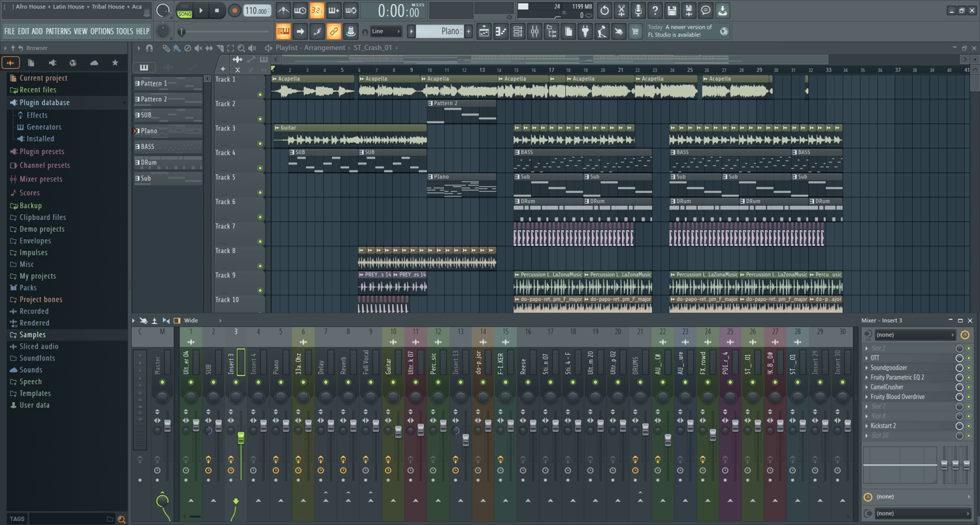Screen dimensions: 980x525
Task: Open the Piano roll view icon
Action: (501, 31)
